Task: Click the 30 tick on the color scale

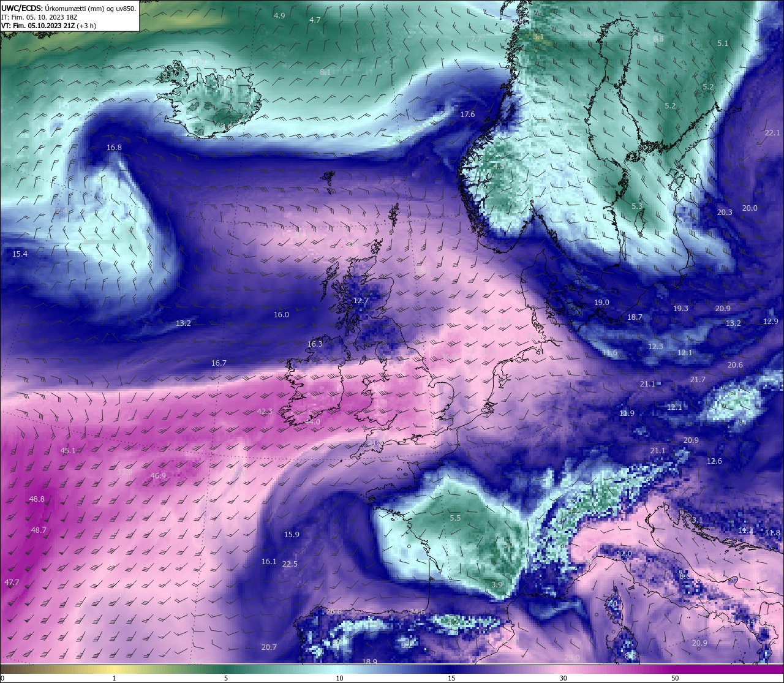Action: tap(563, 678)
